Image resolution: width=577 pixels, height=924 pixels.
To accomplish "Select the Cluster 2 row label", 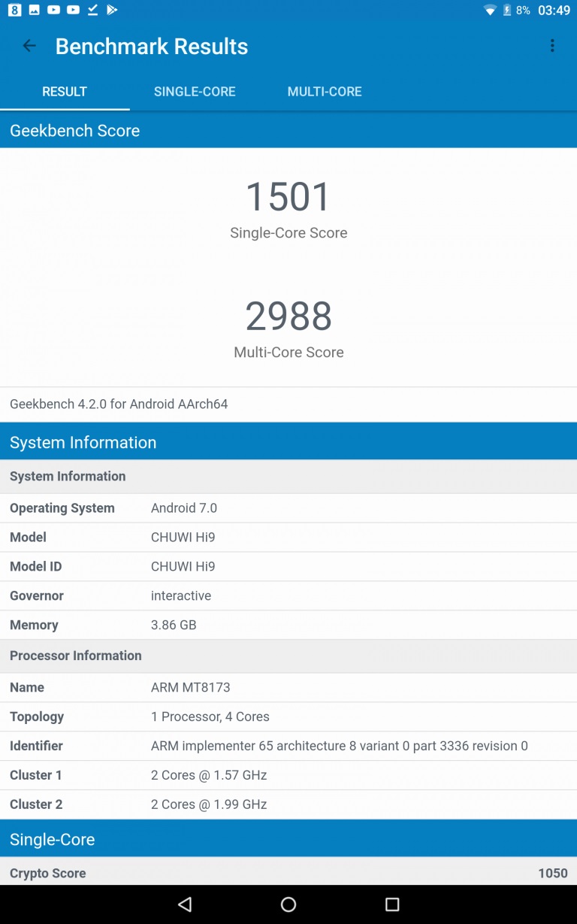I will click(x=36, y=805).
